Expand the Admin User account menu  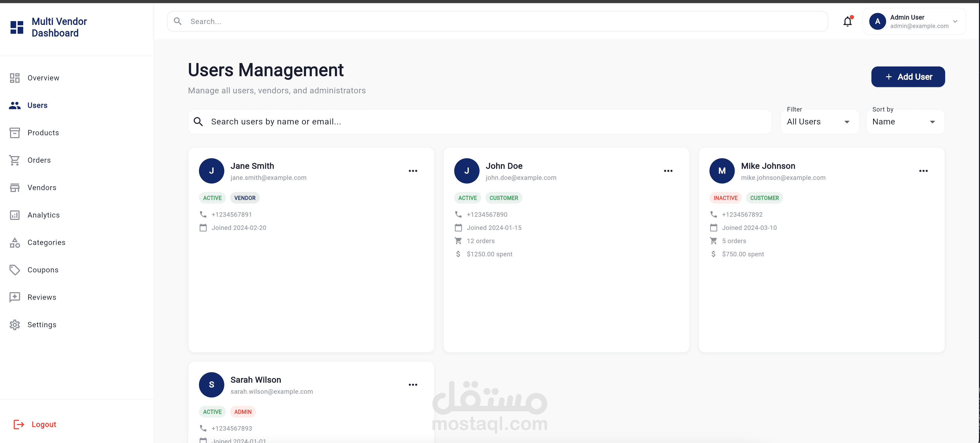click(x=914, y=22)
